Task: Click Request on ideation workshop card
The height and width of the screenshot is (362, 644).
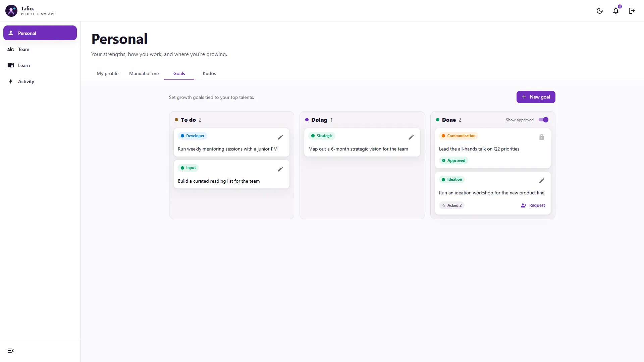Action: click(x=533, y=205)
